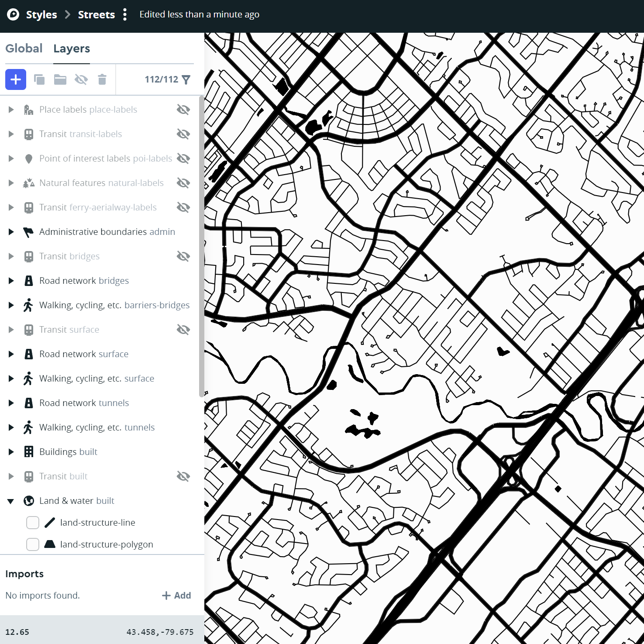Viewport: 644px width, 644px height.
Task: Click the Add imports button
Action: pos(176,596)
